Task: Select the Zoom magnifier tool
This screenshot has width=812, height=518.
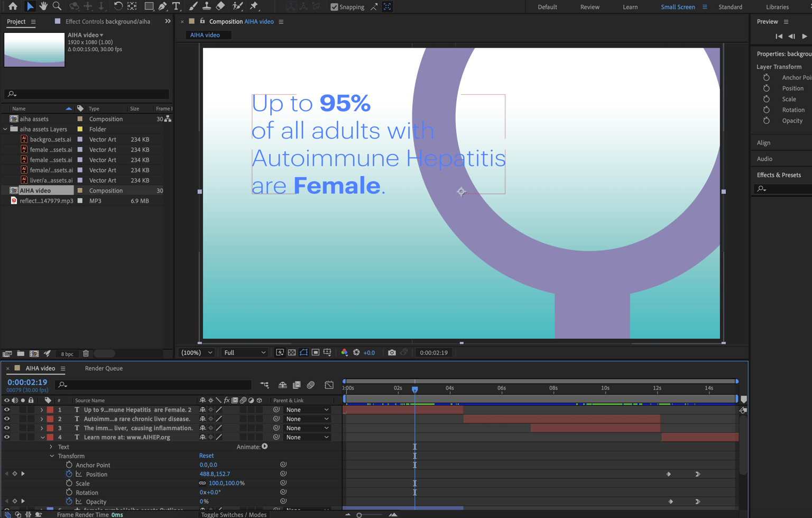Action: (x=57, y=6)
